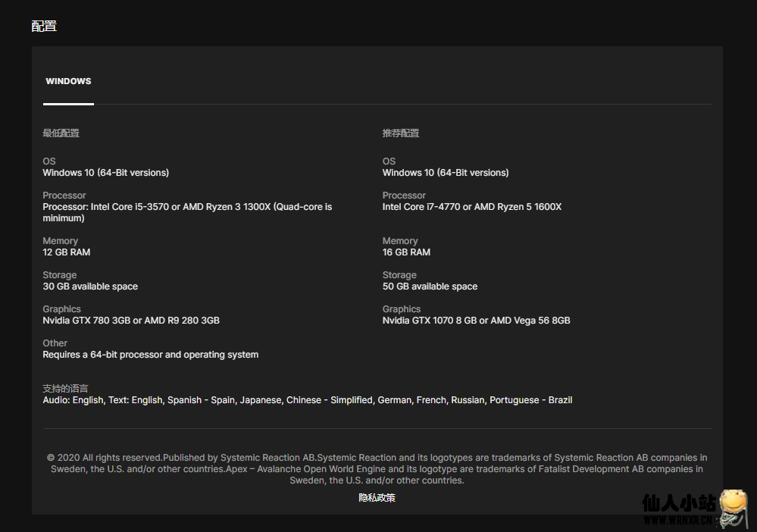This screenshot has height=532, width=757.
Task: Click the 12 GB RAM memory value
Action: (x=66, y=252)
